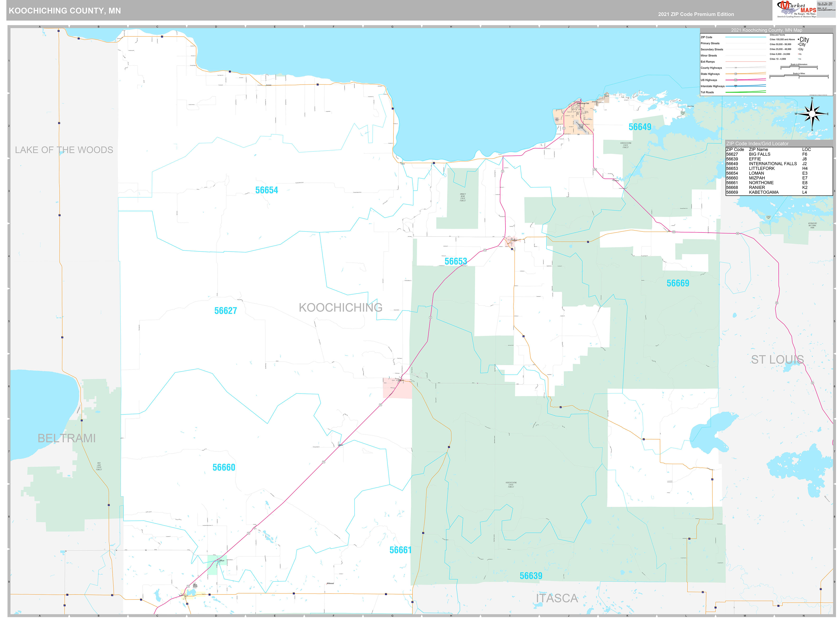Click the Cities 100,000 and Above city dot

pyautogui.click(x=798, y=39)
